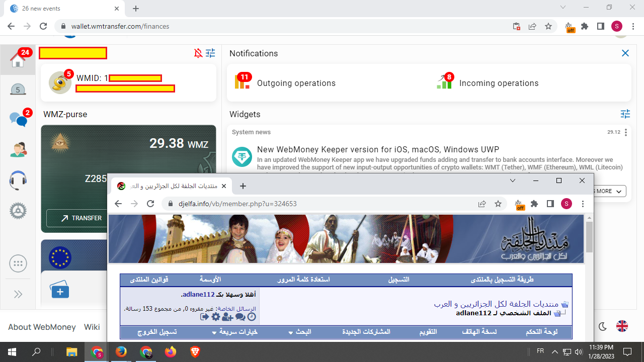The image size is (644, 362).
Task: Open profile avatar S in forum window
Action: [x=567, y=204]
